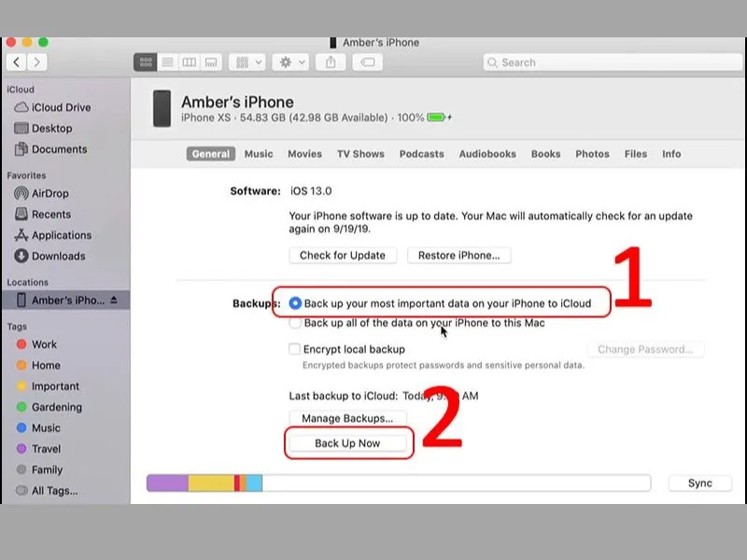Select back up to this Mac radio
The image size is (747, 560).
point(295,323)
